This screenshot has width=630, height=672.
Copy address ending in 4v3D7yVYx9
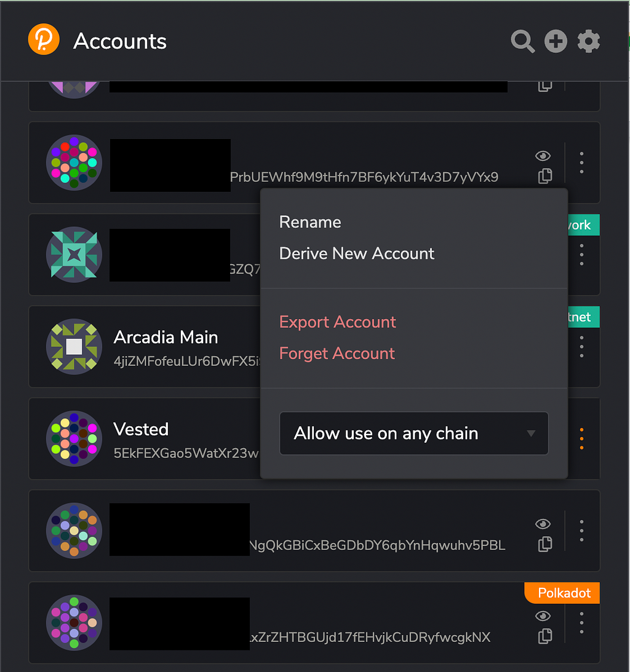coord(544,176)
